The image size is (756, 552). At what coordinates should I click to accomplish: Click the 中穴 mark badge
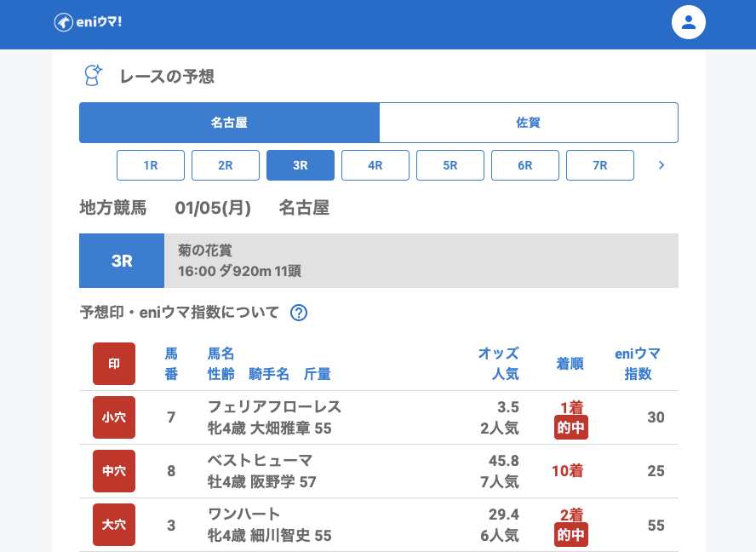click(x=114, y=471)
